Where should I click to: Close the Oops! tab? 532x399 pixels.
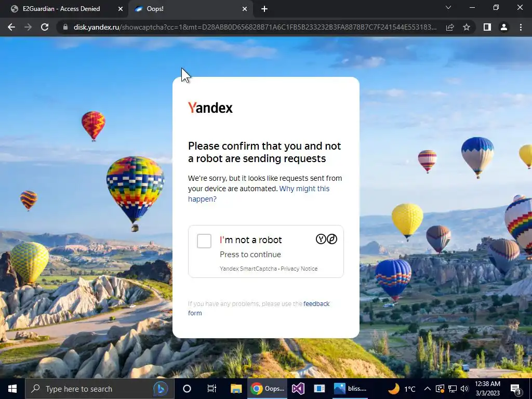245,9
